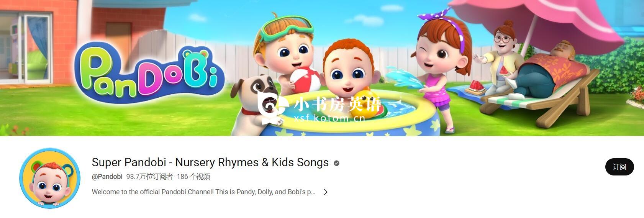Click the yellow rubber duck in the pool

[367, 102]
